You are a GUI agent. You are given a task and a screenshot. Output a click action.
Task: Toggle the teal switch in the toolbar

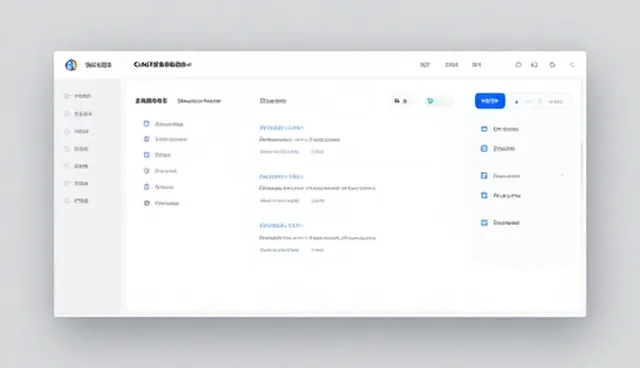439,101
